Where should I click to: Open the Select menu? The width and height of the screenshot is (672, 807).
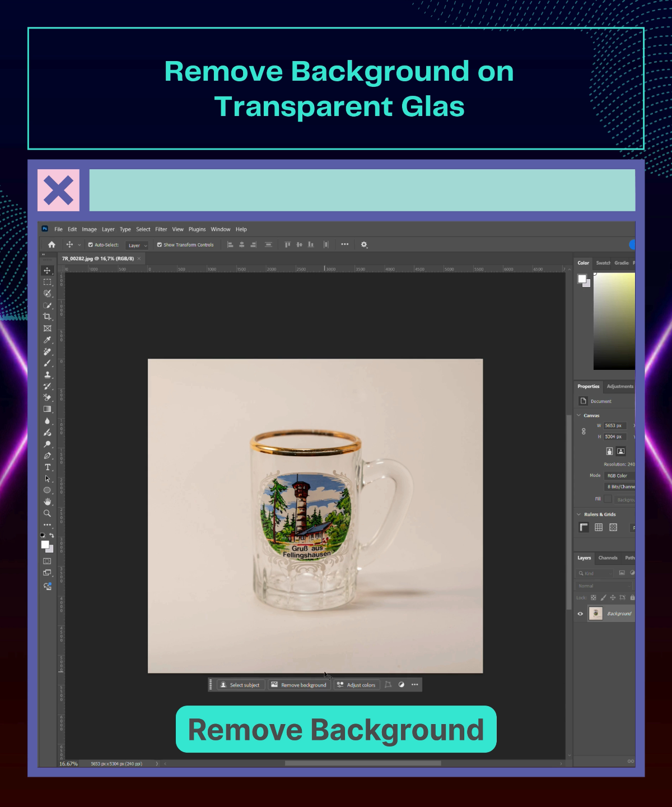tap(143, 229)
